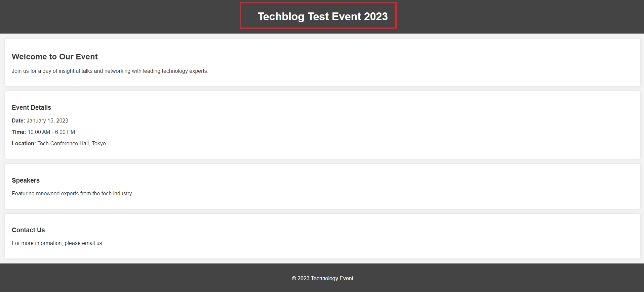Image resolution: width=644 pixels, height=292 pixels.
Task: Select the Tech Conference Hall, Tokyo text
Action: (x=72, y=144)
